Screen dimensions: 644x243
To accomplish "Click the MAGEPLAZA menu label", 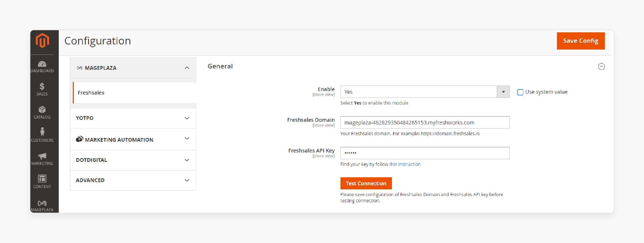I will (x=101, y=68).
